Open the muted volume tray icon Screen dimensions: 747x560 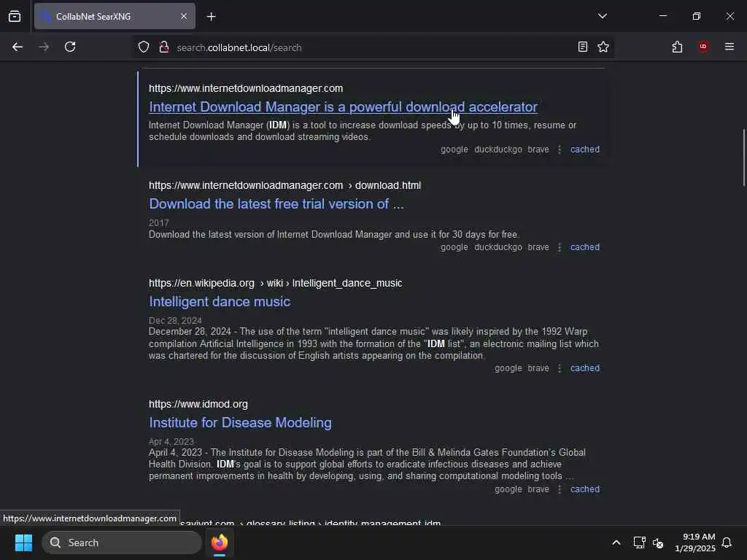point(658,542)
